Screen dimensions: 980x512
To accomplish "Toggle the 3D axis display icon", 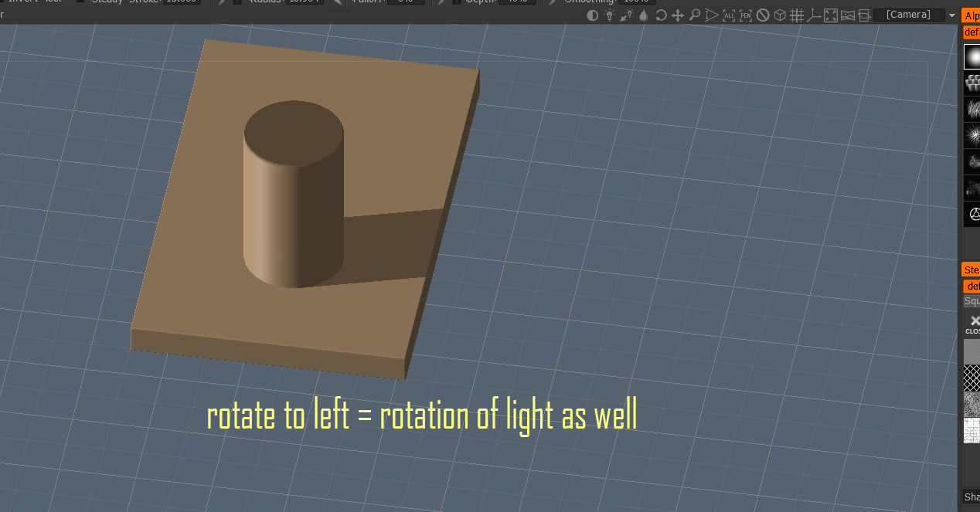I will 813,15.
